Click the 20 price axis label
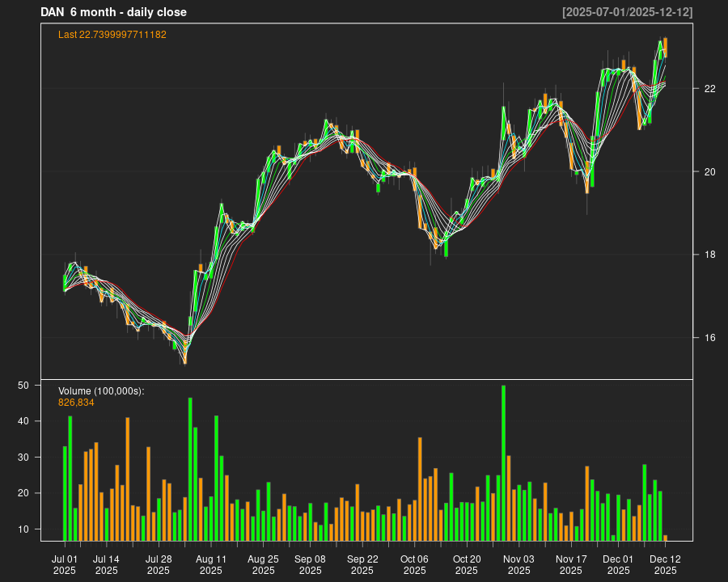The width and height of the screenshot is (728, 582). (710, 172)
